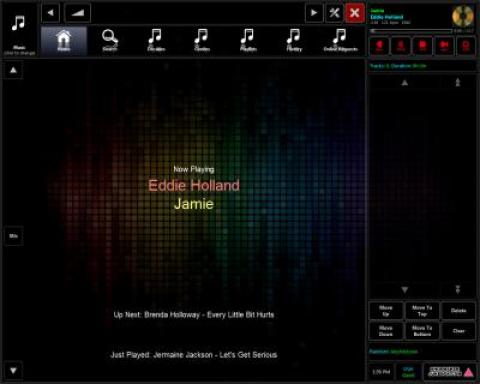This screenshot has width=480, height=384.
Task: Open the wrench and screwdriver settings tools
Action: 334,13
